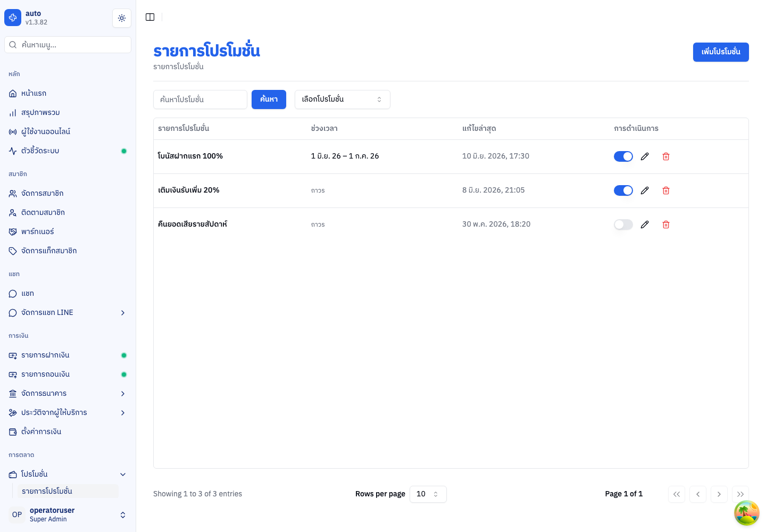Enable the คืนยอดเสียรายสัปดาห์ promotion switch
This screenshot has width=766, height=532.
pyautogui.click(x=623, y=225)
